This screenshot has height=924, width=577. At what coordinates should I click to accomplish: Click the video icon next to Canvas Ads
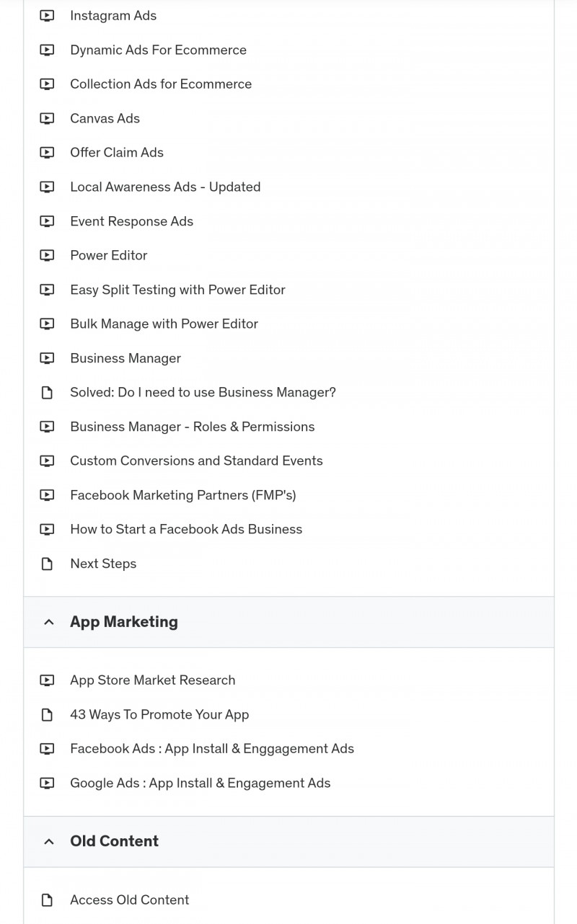(47, 118)
